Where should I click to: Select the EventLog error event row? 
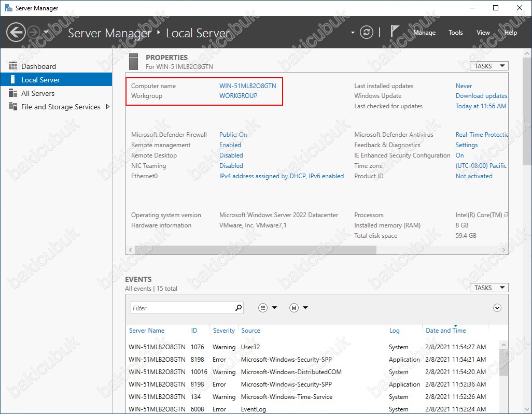(x=312, y=409)
